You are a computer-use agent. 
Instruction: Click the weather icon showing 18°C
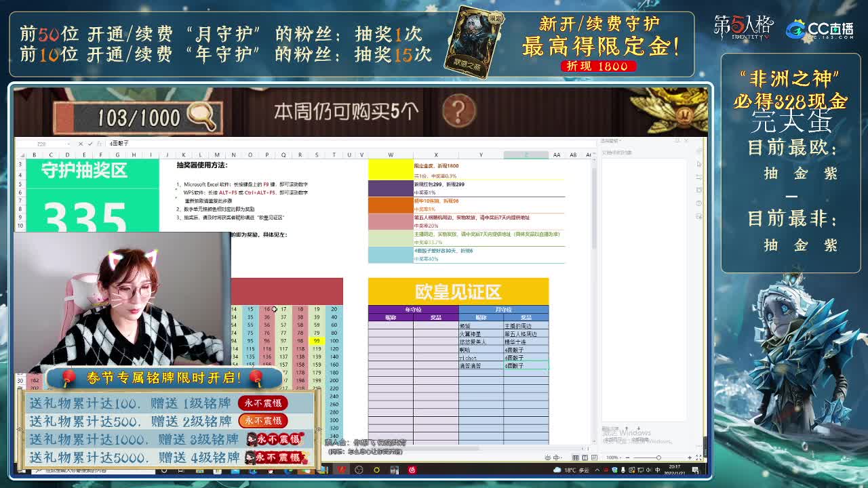pos(564,469)
